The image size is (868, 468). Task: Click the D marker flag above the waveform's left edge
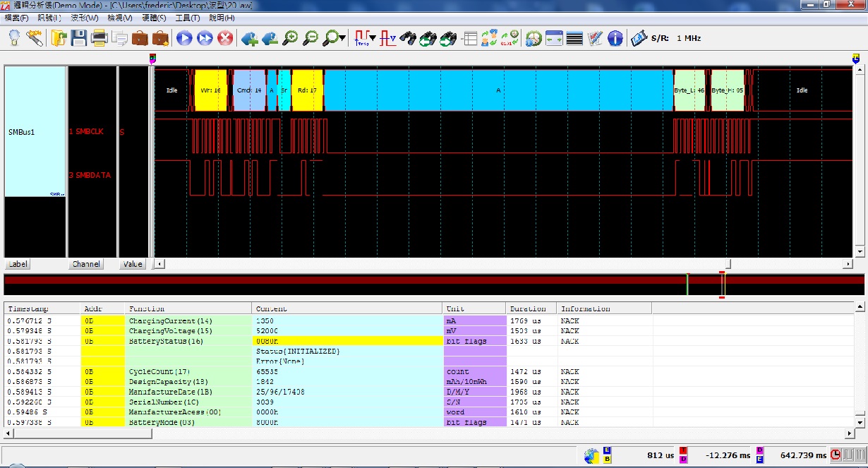point(152,59)
